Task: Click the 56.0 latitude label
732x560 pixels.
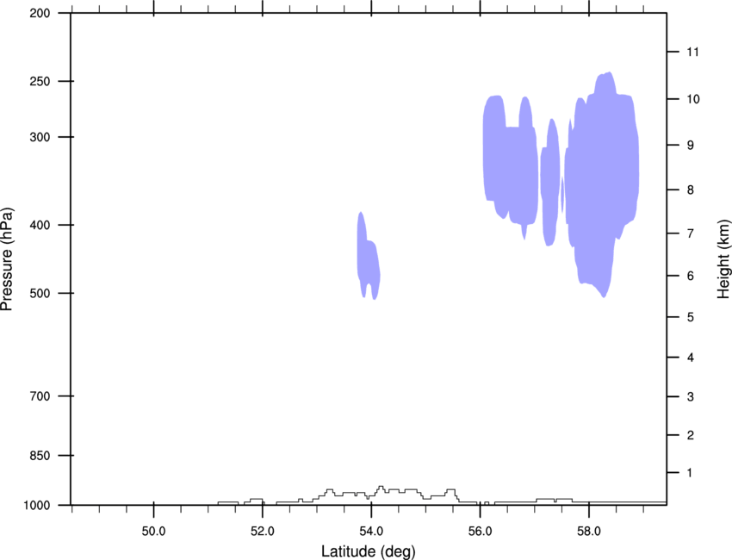Action: (480, 532)
